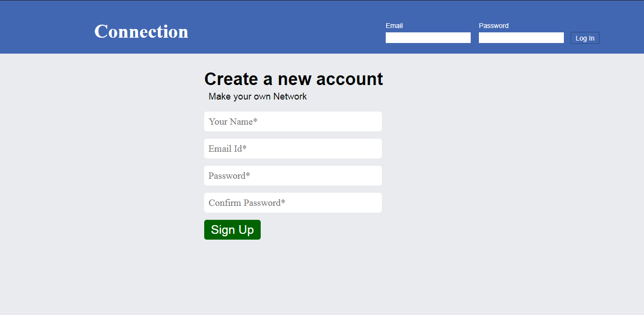Submit the signup form with Sign Up
Screen dimensions: 644x315
click(232, 229)
